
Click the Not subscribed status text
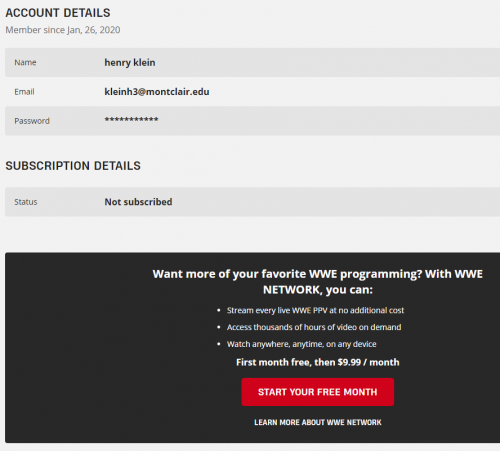point(138,202)
